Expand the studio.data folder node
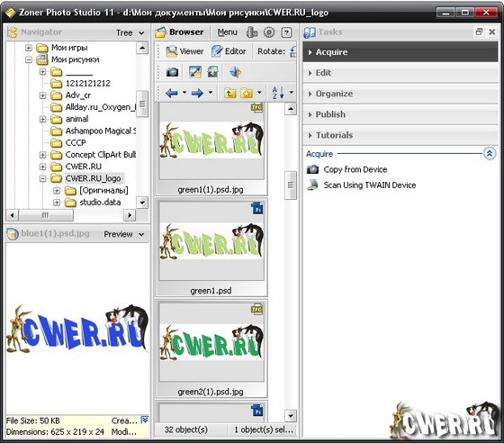This screenshot has width=504, height=443. 57,203
